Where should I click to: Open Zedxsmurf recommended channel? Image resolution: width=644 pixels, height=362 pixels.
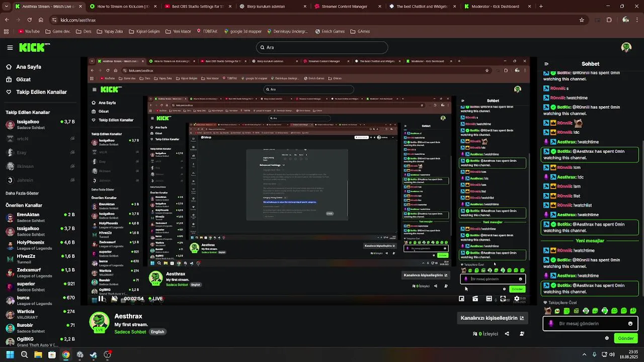point(39,273)
